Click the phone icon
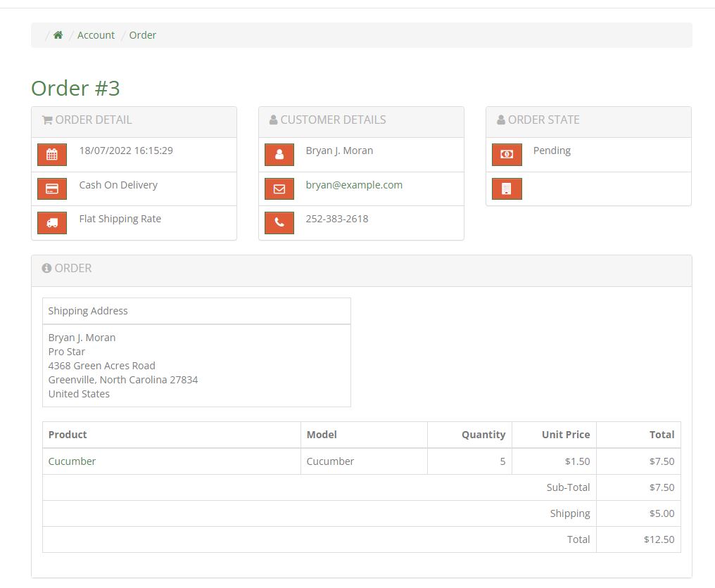Image resolution: width=715 pixels, height=588 pixels. click(x=279, y=223)
